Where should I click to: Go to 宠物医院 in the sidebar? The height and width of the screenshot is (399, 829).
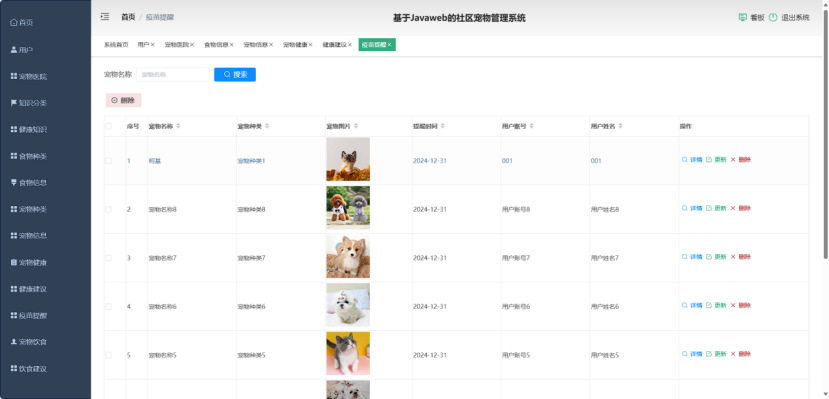point(29,77)
